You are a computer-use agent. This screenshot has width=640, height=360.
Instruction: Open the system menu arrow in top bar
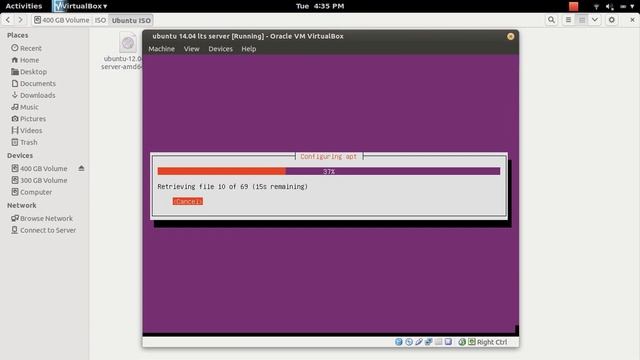pos(632,7)
